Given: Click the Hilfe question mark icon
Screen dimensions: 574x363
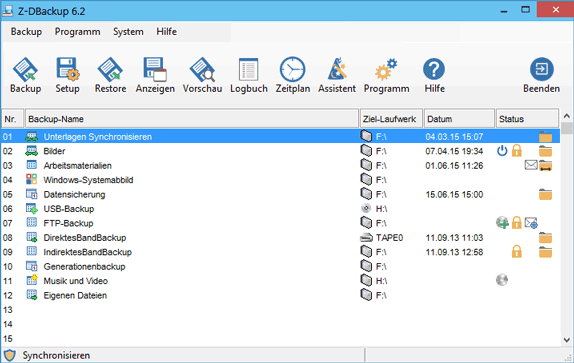Looking at the screenshot, I should point(434,69).
